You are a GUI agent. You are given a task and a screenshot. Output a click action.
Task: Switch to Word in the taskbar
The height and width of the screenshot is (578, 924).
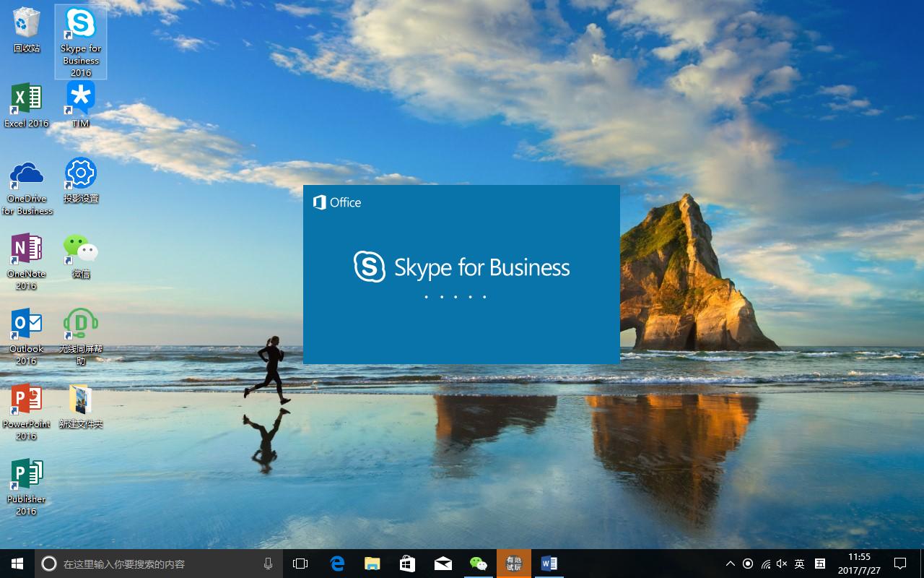point(549,564)
